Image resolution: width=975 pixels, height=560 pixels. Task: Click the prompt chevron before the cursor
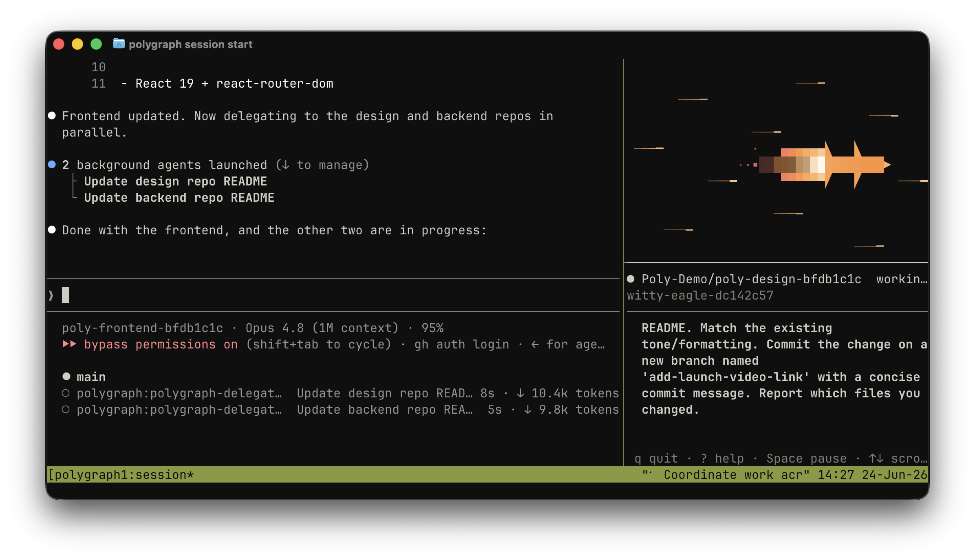click(x=51, y=295)
